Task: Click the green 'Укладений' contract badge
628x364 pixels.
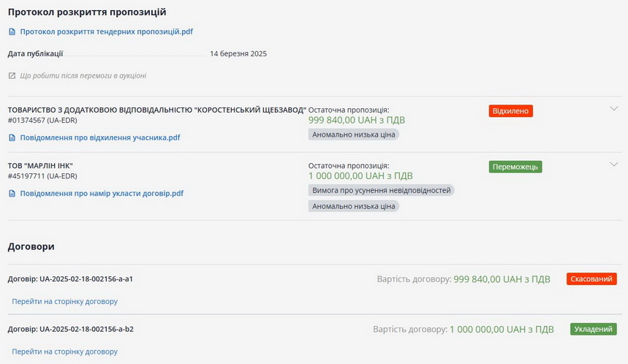Action: [x=593, y=330]
